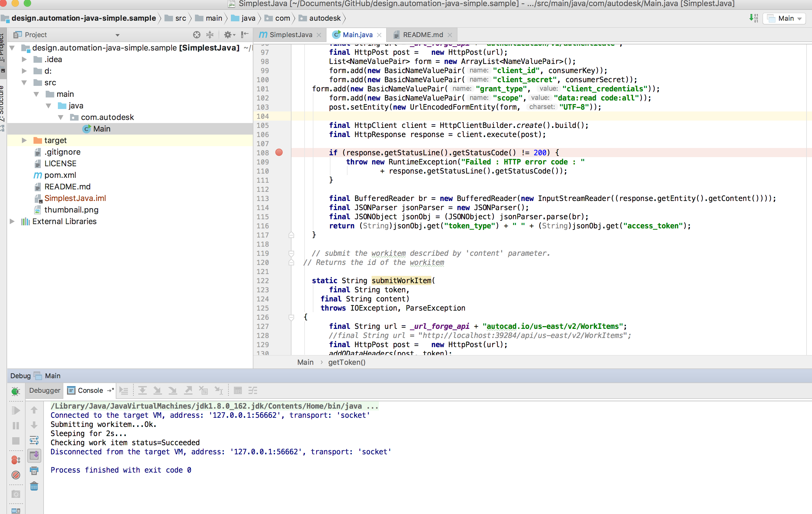Select the Main class in project tree
Viewport: 812px width, 514px height.
[101, 129]
